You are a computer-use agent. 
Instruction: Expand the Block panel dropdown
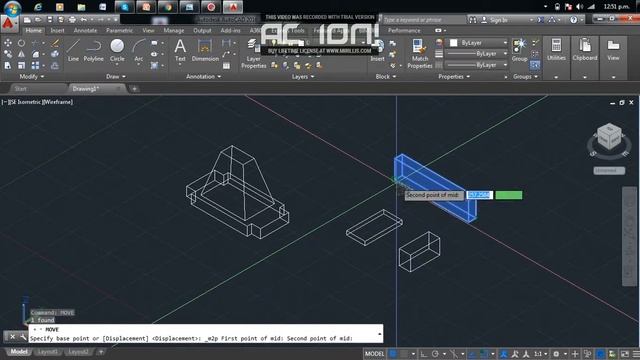[x=386, y=76]
